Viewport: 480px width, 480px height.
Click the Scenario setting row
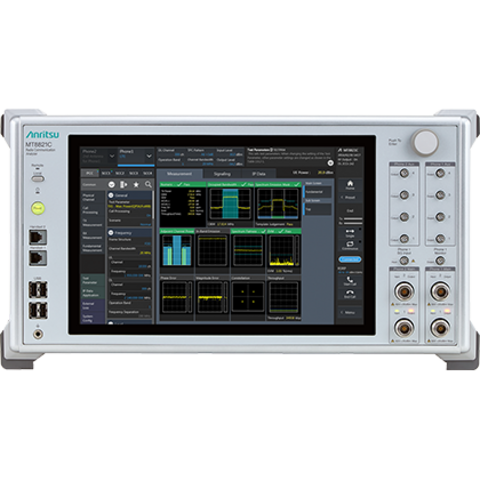coord(130,222)
